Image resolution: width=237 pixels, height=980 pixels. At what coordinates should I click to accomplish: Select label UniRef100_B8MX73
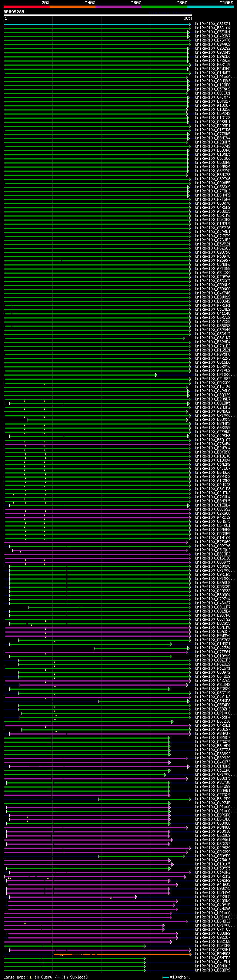pos(213,175)
